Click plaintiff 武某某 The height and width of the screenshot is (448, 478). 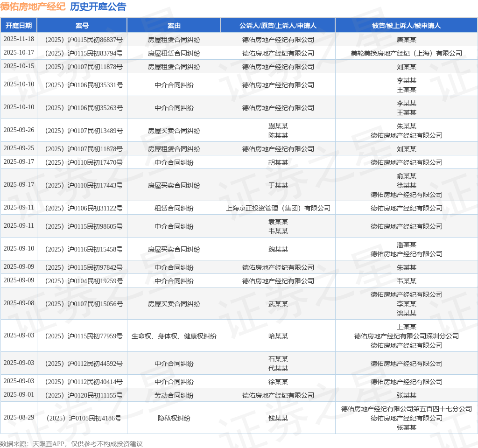278,304
